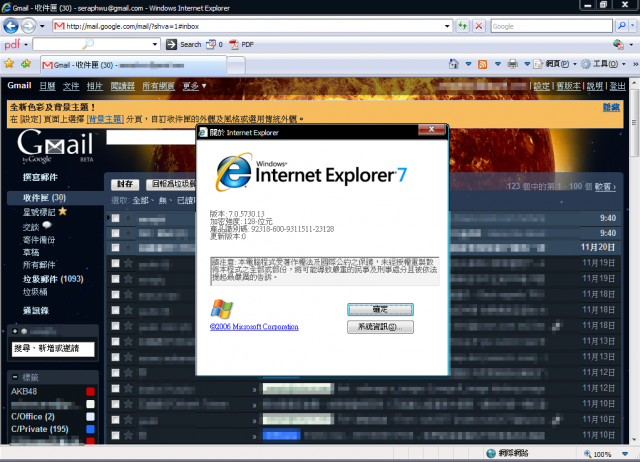Click the red AKB48 label color swatch
The image size is (640, 462).
pos(91,391)
